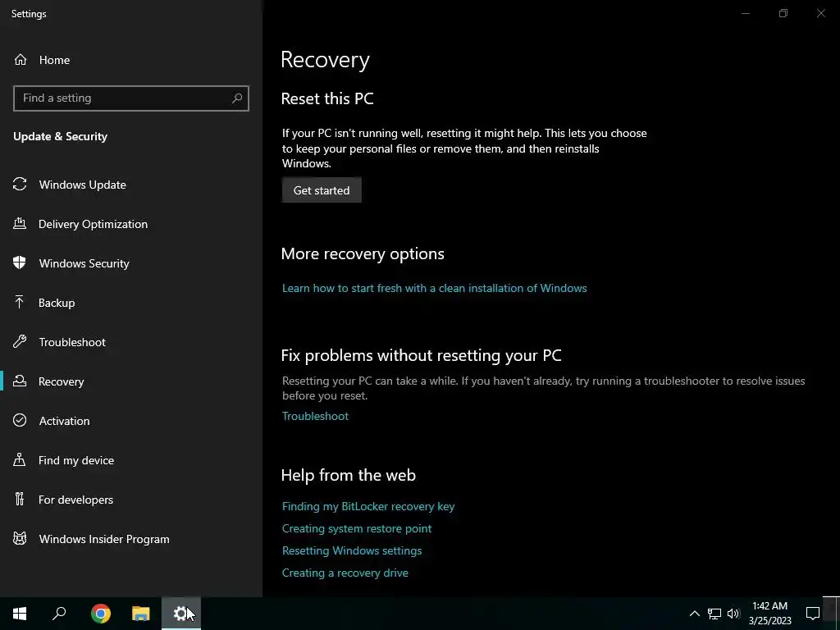Screen dimensions: 840x630
Task: Select the Backup label
Action: (x=57, y=303)
